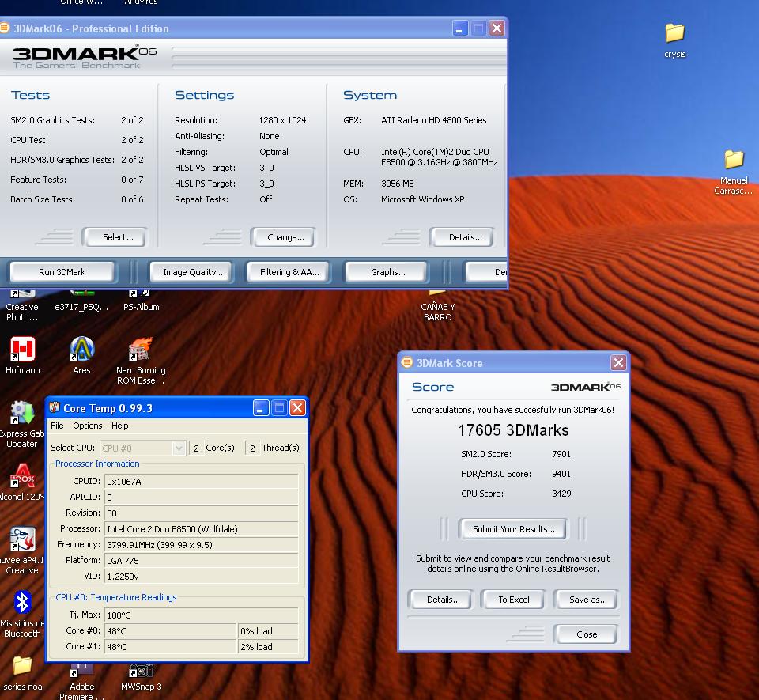
Task: Open the Help menu in Core Temp
Action: (x=120, y=426)
